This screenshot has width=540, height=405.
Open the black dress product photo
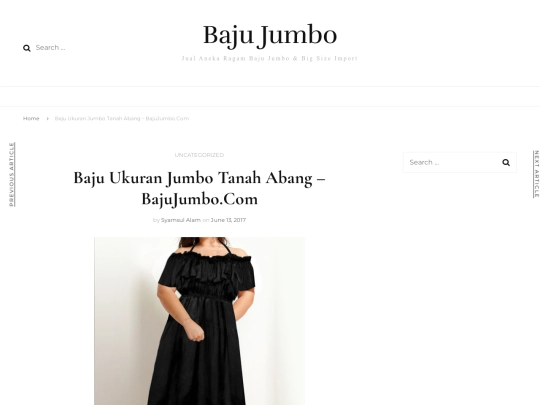tap(199, 321)
